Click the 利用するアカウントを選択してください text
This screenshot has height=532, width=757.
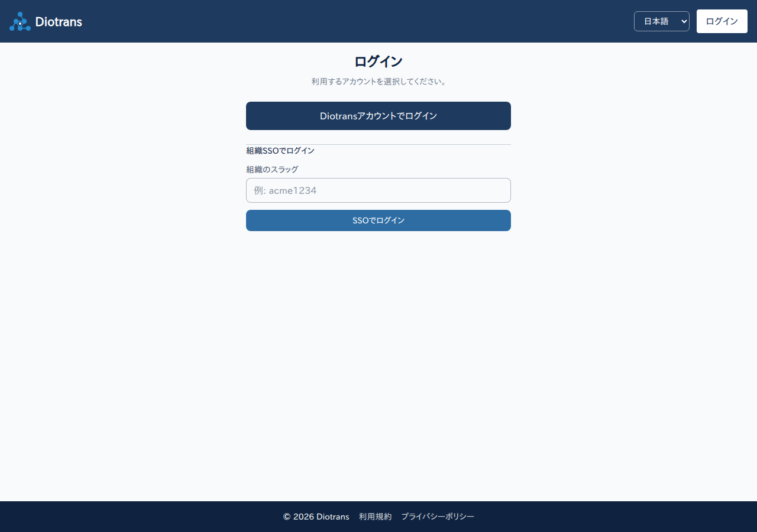coord(378,82)
